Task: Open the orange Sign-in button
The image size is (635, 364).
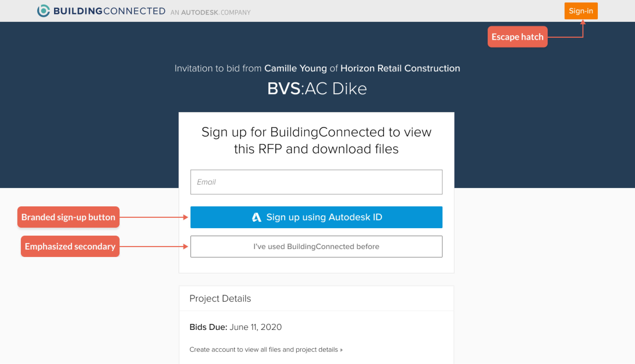Action: 581,11
